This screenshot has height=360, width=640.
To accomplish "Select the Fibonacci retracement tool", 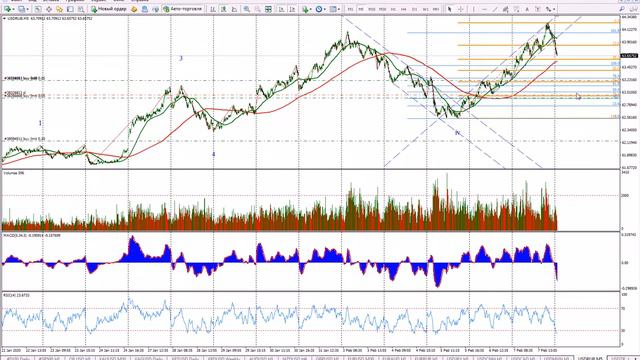I will pyautogui.click(x=516, y=9).
